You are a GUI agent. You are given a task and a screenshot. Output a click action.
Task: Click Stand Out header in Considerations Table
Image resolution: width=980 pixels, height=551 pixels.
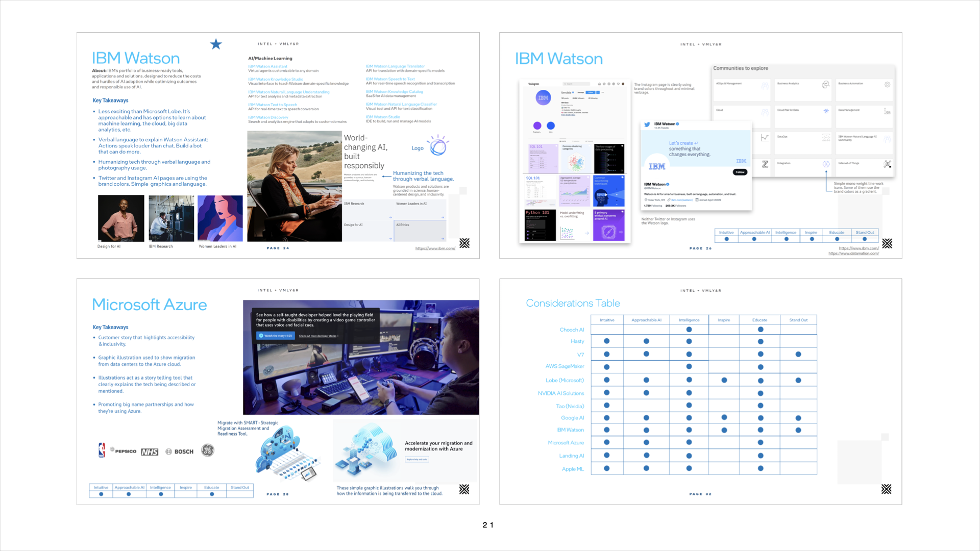point(798,320)
